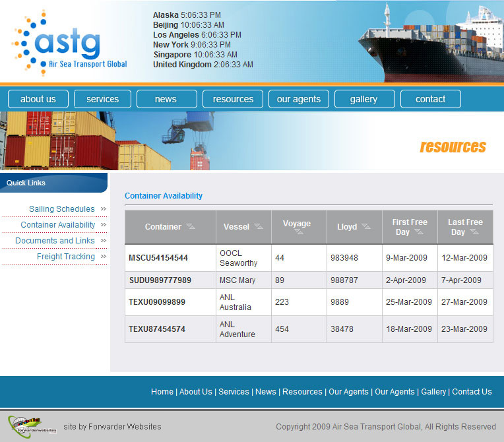Viewport: 504px width, 442px height.
Task: Open Sailing Schedules quick link
Action: tap(62, 209)
